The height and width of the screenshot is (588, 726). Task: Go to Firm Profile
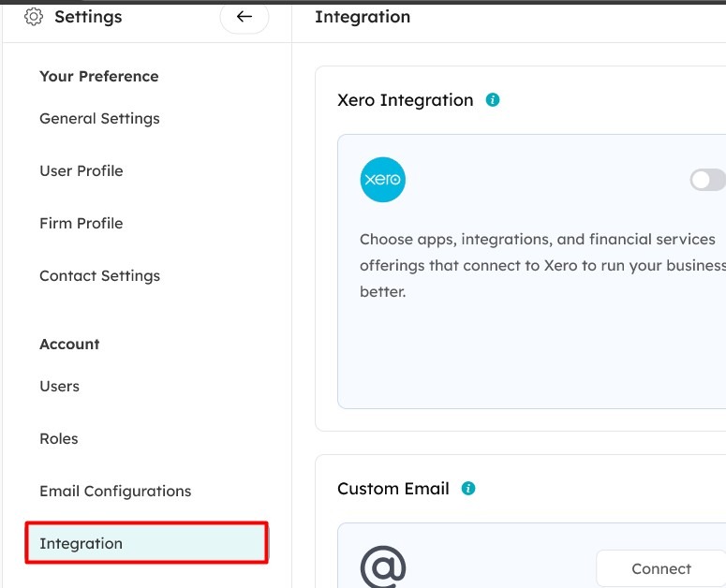81,223
